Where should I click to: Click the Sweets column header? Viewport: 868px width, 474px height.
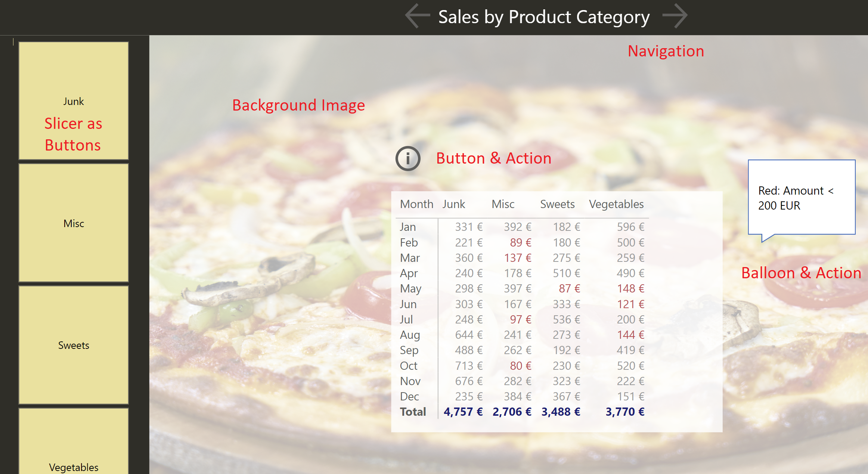[x=557, y=204]
